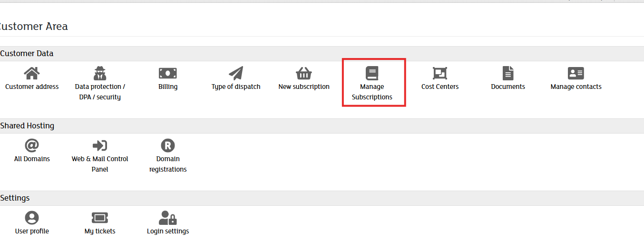This screenshot has width=644, height=251.
Task: Open the Documents file icon
Action: [508, 73]
